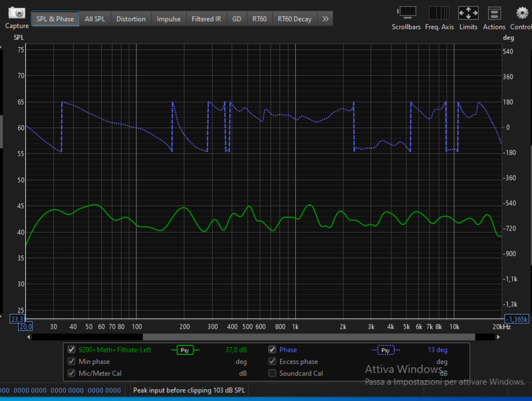This screenshot has height=401, width=532.
Task: Select the RT60 Decay tab
Action: click(295, 19)
